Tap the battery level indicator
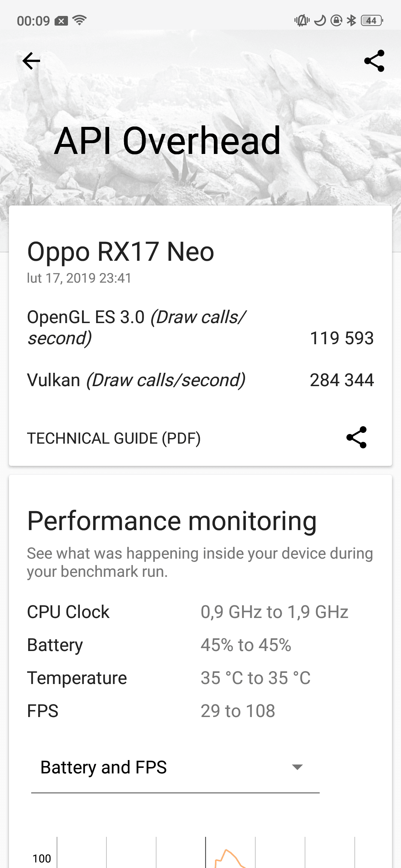Image resolution: width=401 pixels, height=868 pixels. tap(372, 20)
